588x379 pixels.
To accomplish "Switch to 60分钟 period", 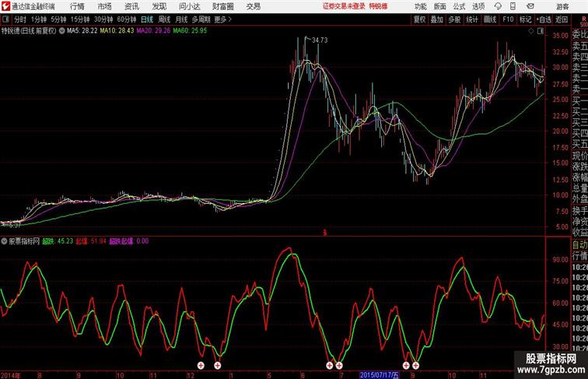I will pyautogui.click(x=127, y=19).
